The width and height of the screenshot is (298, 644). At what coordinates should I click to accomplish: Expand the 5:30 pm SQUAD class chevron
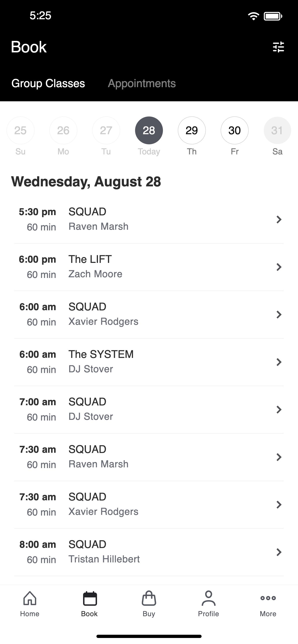(279, 219)
